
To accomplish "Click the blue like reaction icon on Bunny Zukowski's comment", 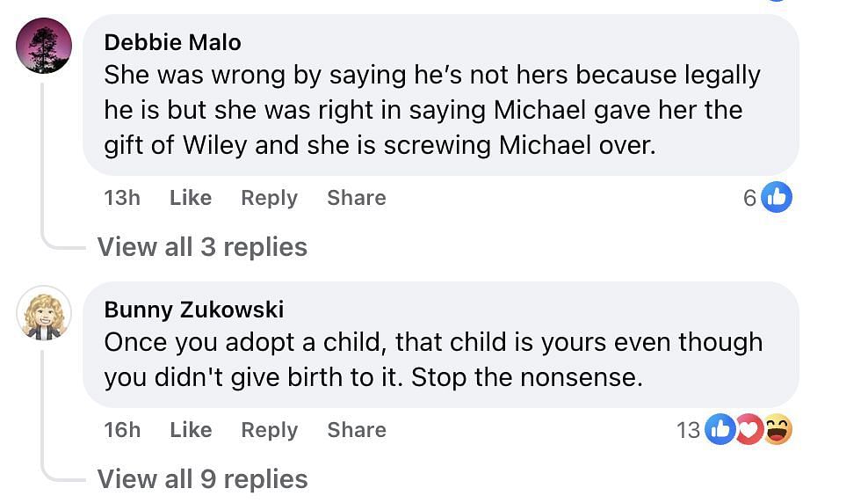I will [720, 429].
